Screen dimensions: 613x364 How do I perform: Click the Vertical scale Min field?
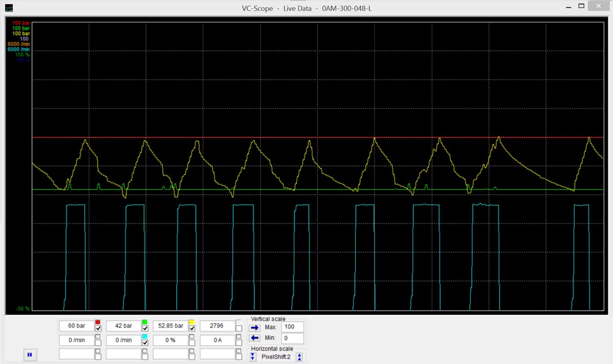[292, 338]
